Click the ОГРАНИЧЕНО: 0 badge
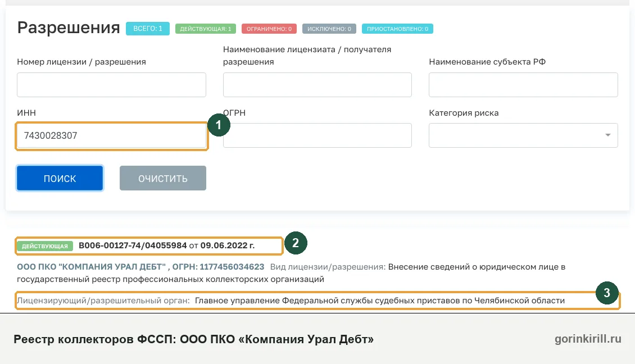 (x=269, y=29)
